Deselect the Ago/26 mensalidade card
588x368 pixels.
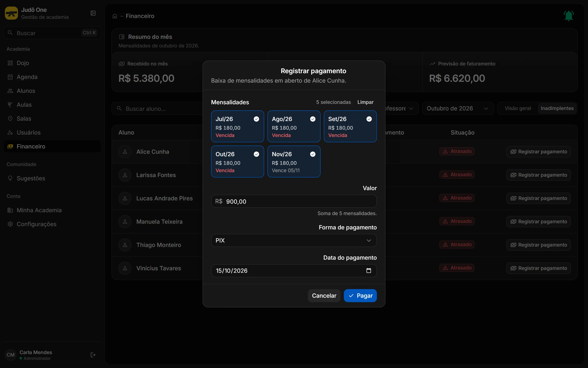(294, 126)
